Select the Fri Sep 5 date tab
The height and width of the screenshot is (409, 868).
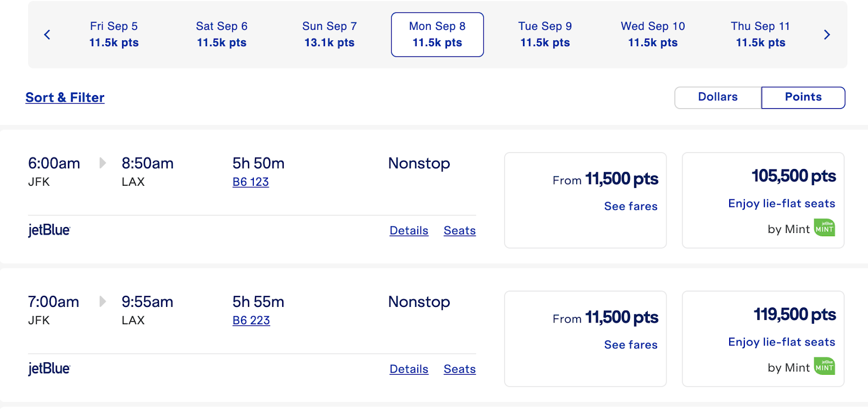point(114,34)
